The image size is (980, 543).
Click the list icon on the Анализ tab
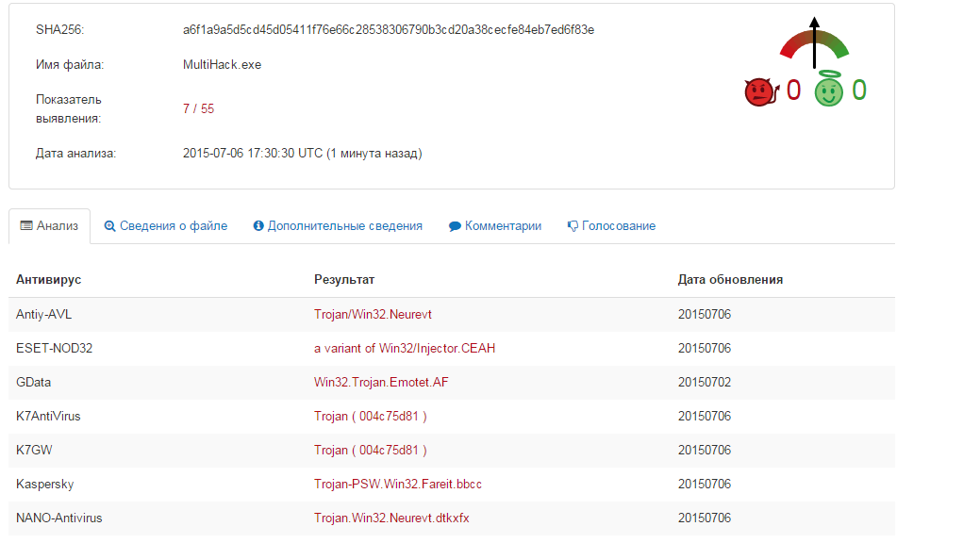coord(25,226)
